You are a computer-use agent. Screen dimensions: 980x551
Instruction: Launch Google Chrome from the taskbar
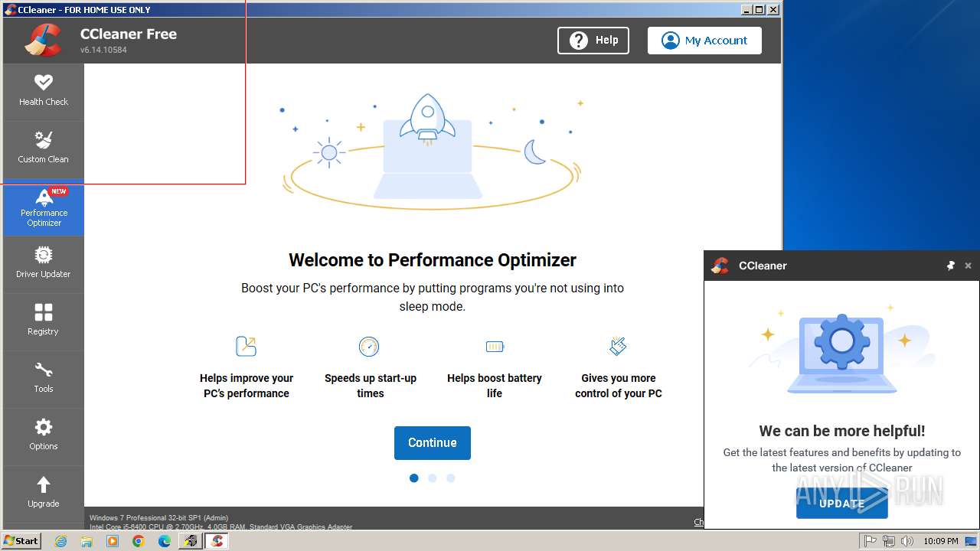(x=139, y=541)
